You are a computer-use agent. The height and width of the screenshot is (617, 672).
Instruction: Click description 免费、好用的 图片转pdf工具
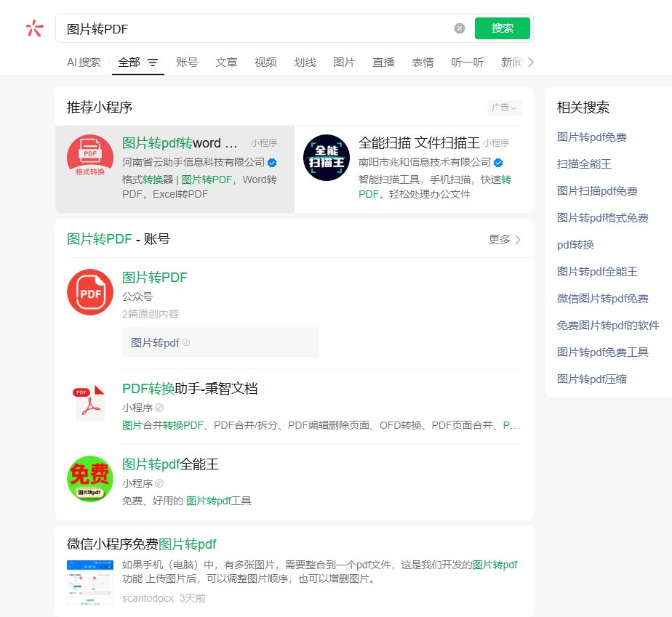[186, 501]
